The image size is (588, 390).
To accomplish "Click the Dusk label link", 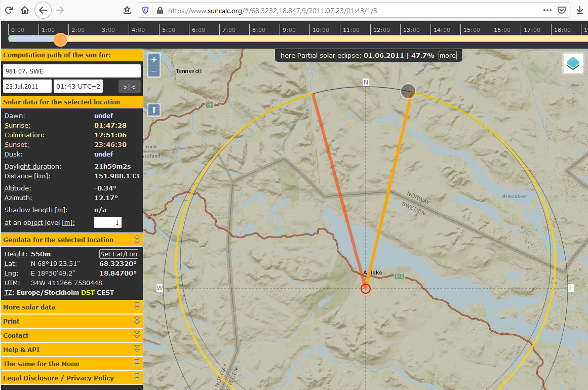I will pyautogui.click(x=13, y=154).
